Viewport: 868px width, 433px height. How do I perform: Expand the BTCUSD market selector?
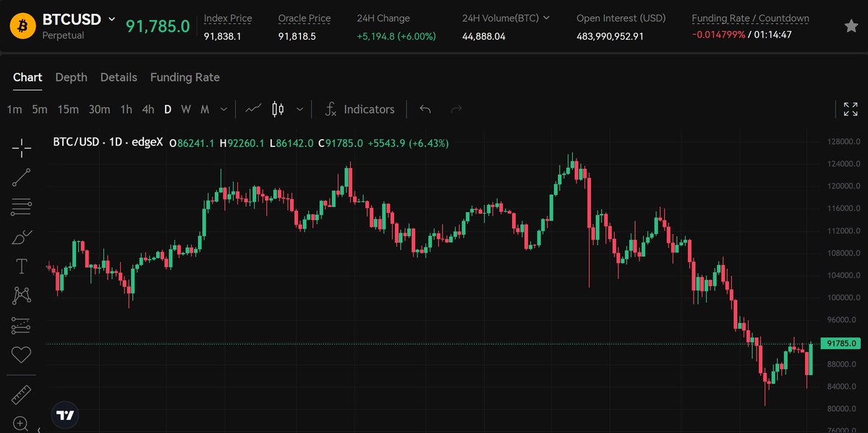click(x=111, y=19)
